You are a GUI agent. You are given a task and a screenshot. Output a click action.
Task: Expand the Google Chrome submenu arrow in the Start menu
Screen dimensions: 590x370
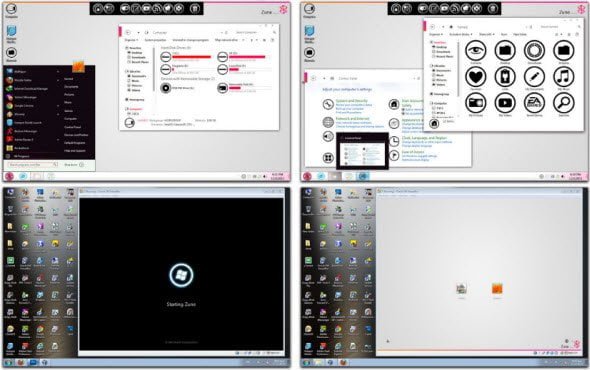58,106
